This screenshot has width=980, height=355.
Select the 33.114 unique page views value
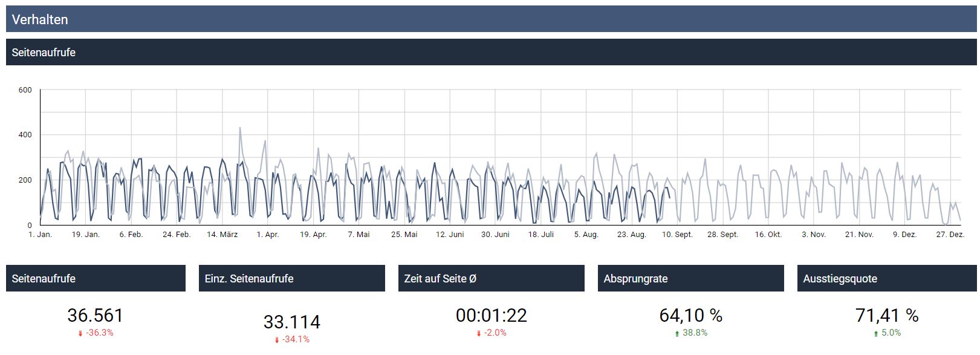(291, 322)
